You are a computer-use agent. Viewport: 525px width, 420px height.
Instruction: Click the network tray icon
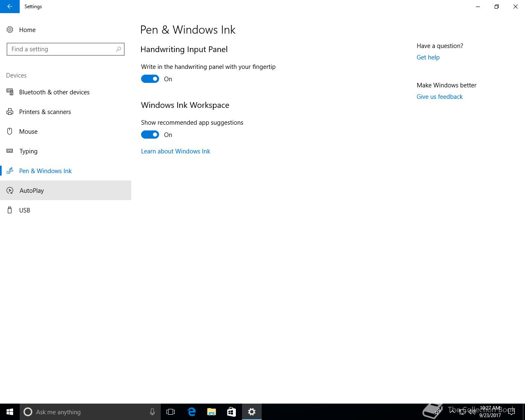(x=462, y=412)
